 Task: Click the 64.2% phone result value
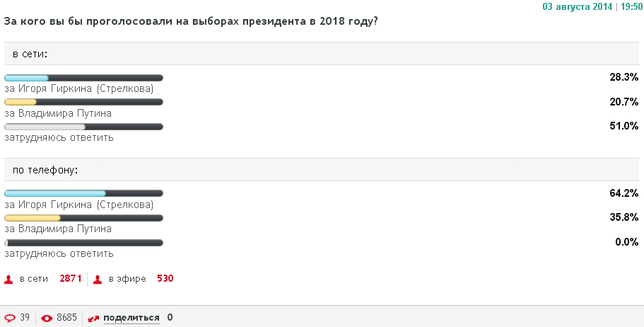pyautogui.click(x=623, y=193)
